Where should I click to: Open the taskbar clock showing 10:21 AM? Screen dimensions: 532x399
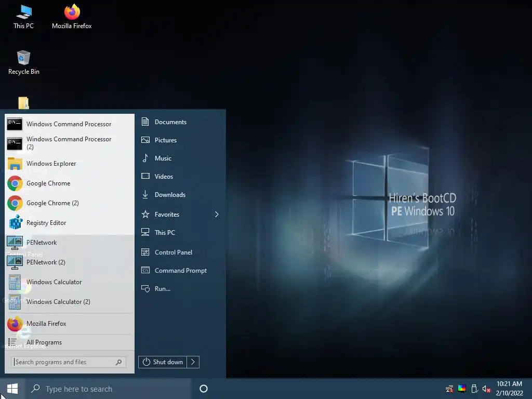(509, 389)
